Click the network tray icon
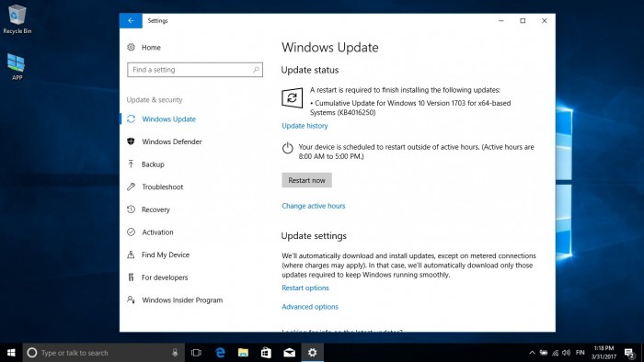The height and width of the screenshot is (362, 644). pyautogui.click(x=556, y=353)
